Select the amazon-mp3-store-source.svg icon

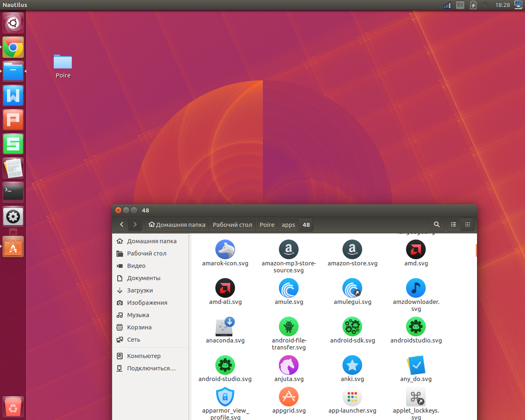pos(289,249)
